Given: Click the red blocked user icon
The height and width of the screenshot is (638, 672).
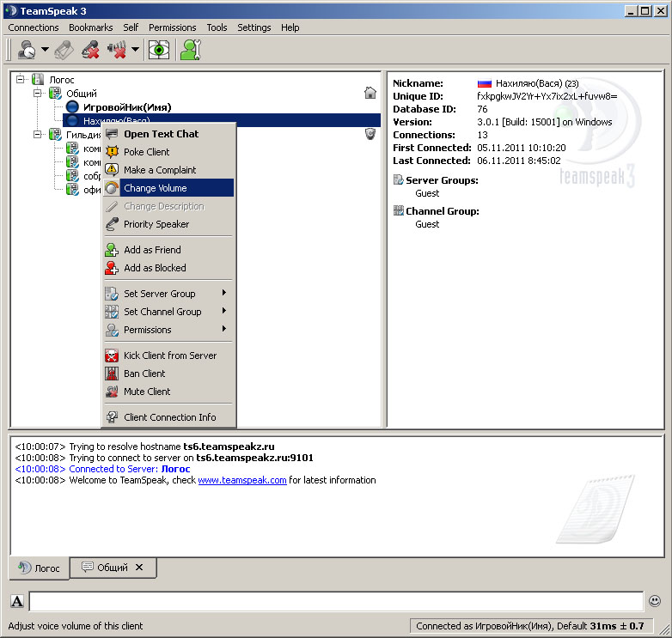Looking at the screenshot, I should click(x=112, y=268).
